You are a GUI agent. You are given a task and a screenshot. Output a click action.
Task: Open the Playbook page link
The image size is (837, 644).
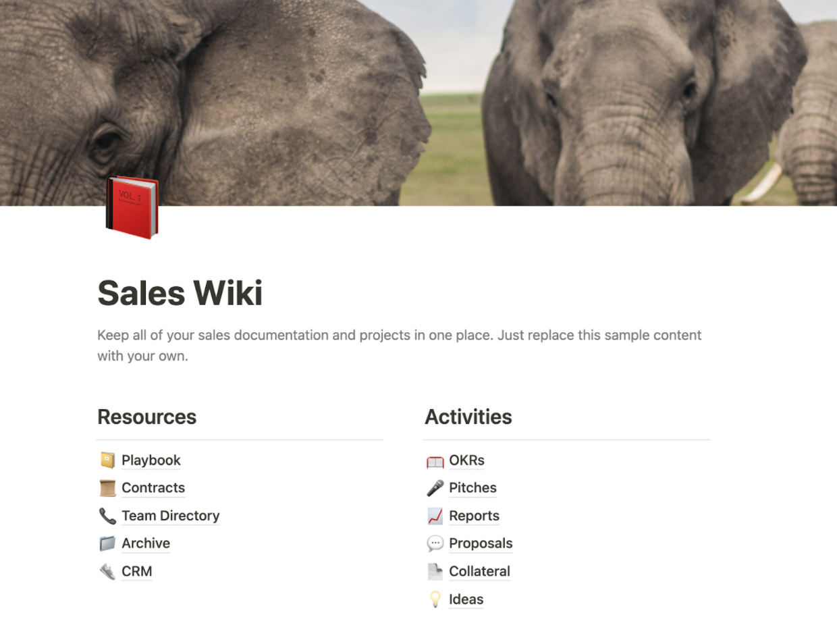click(x=151, y=460)
